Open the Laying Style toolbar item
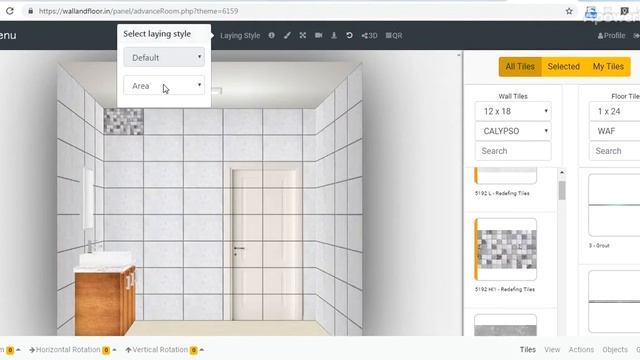This screenshot has height=360, width=640. click(240, 36)
